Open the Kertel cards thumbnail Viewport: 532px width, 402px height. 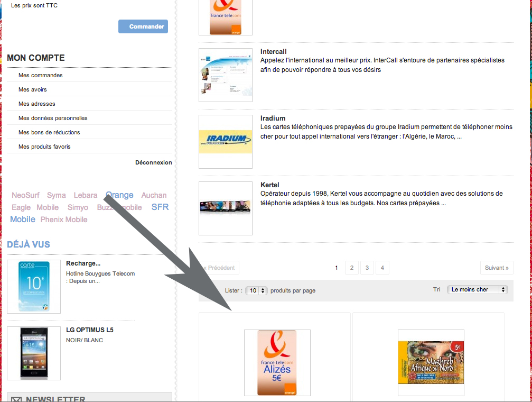click(x=225, y=208)
